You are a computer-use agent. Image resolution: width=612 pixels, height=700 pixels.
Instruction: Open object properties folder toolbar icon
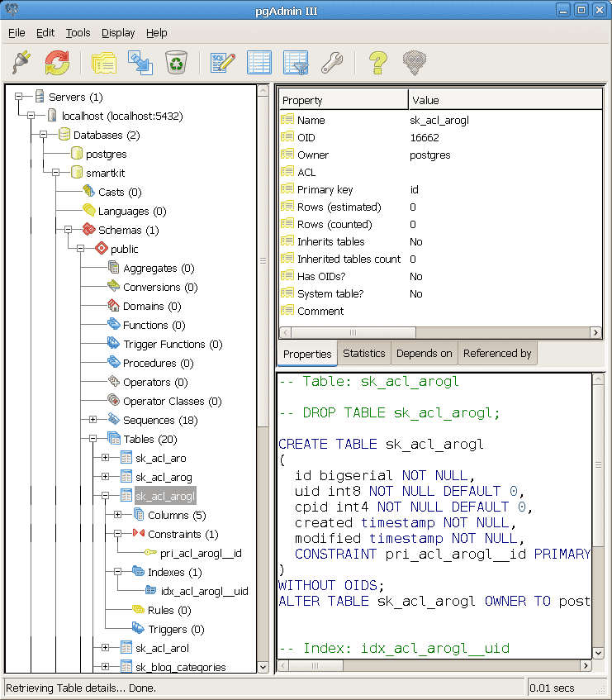(104, 63)
